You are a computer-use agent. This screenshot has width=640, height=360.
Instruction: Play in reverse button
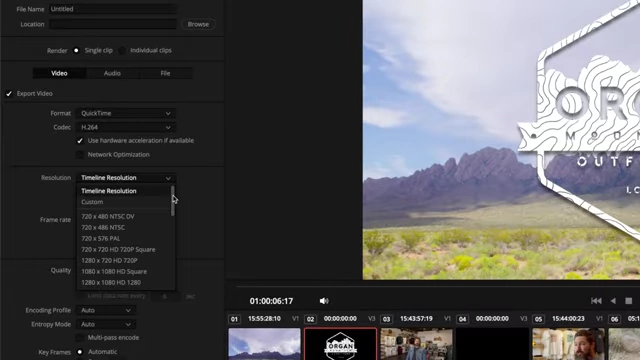pos(613,301)
